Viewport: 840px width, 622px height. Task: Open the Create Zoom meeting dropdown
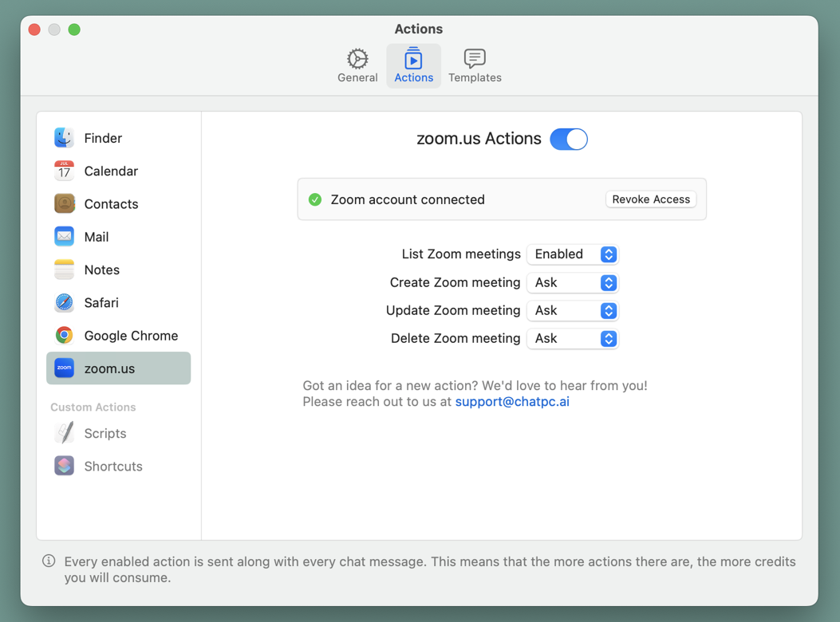(x=573, y=283)
